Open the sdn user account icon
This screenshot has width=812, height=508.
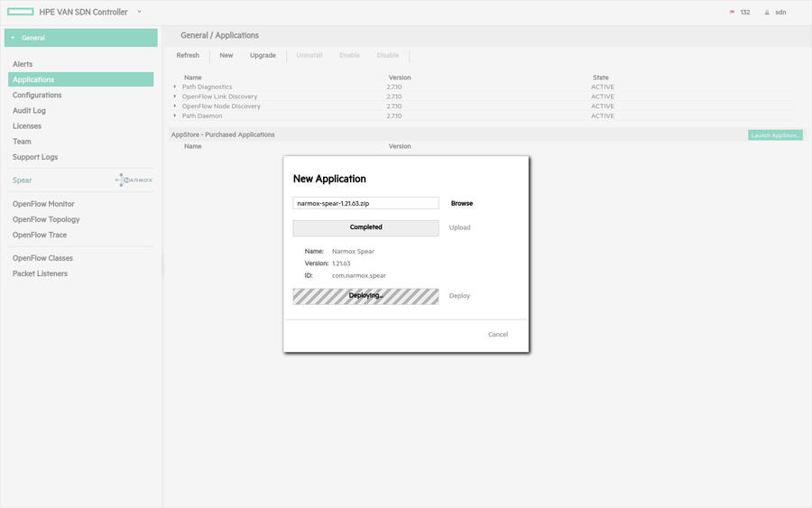point(767,13)
